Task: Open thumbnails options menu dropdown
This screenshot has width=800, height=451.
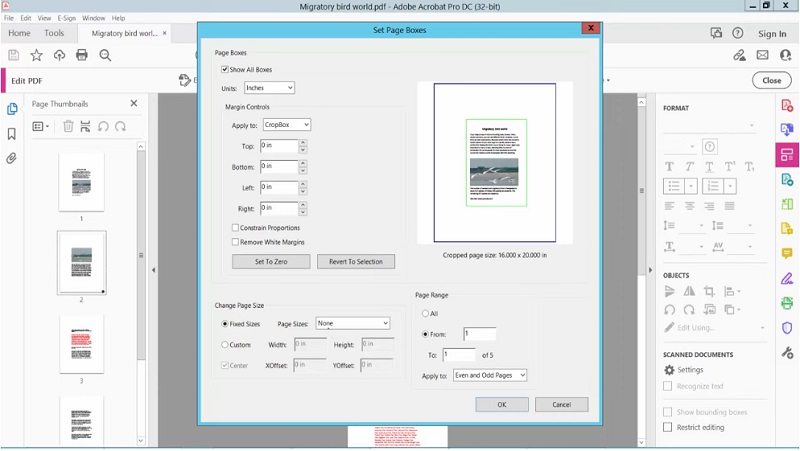Action: point(41,126)
